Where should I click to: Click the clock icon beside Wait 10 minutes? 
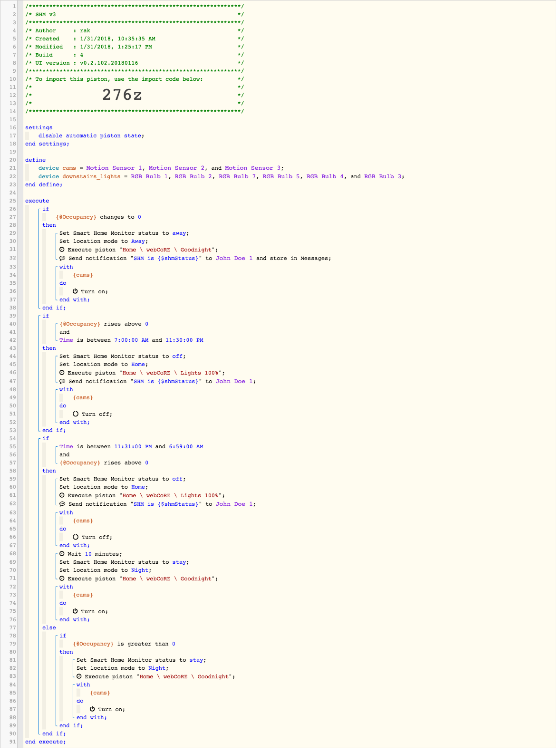[x=62, y=554]
